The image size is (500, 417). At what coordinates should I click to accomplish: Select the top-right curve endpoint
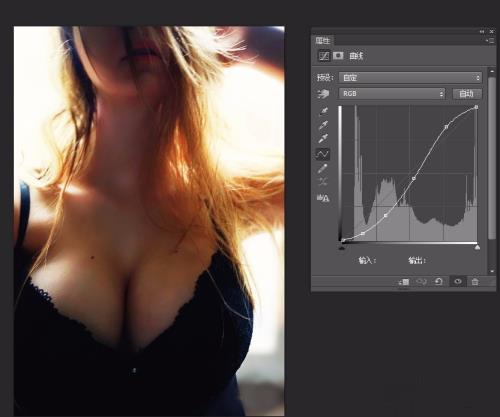click(x=476, y=107)
